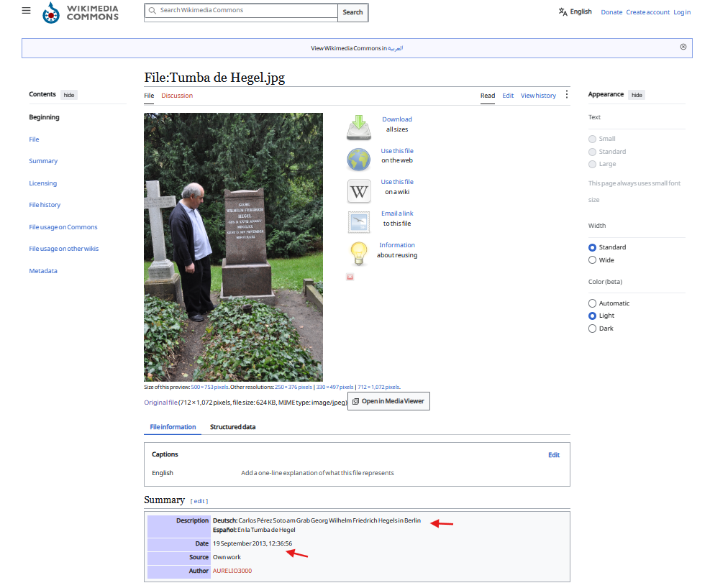Select Large text size

click(592, 164)
